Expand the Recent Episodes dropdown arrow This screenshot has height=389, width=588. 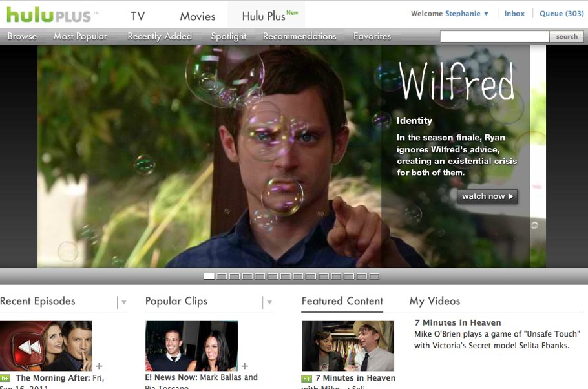124,302
